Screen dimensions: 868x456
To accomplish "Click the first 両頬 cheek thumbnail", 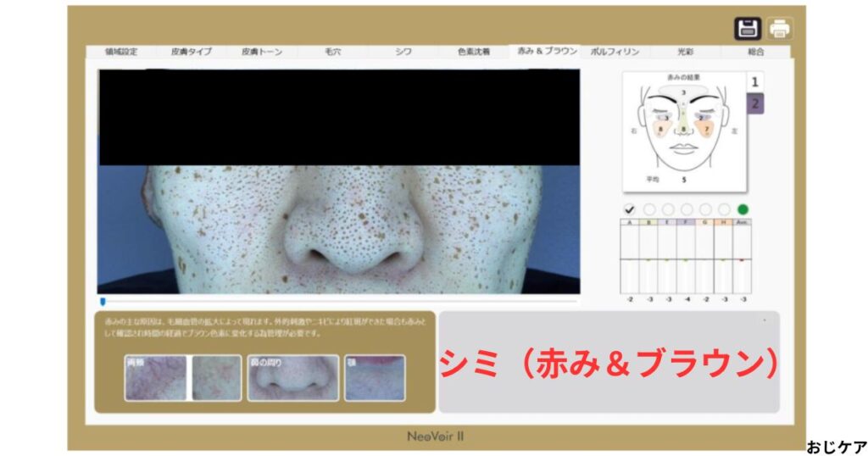I will point(156,378).
